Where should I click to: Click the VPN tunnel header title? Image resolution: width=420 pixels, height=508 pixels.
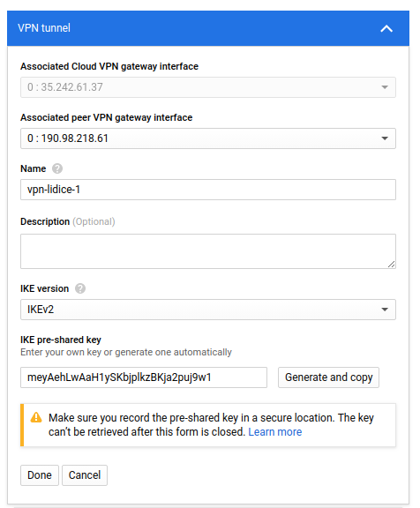(44, 28)
